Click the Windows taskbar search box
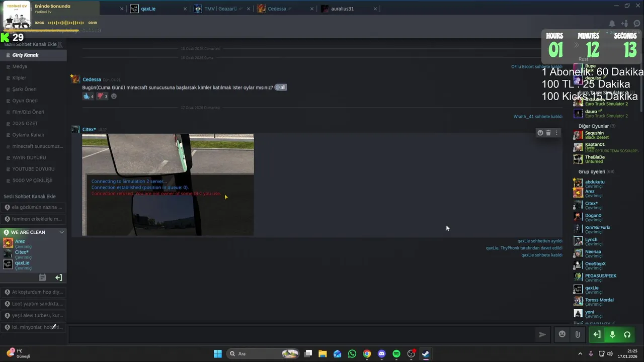Image resolution: width=644 pixels, height=362 pixels. point(263,353)
